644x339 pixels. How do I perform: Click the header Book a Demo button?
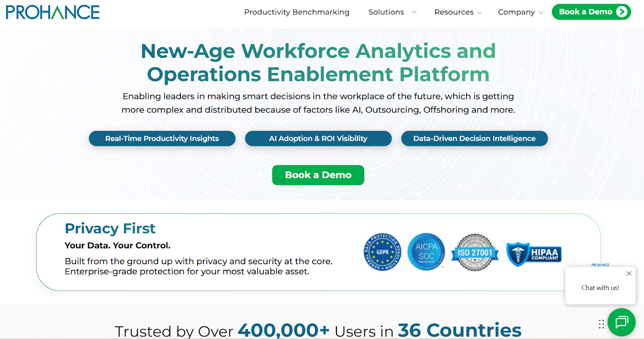tap(591, 12)
